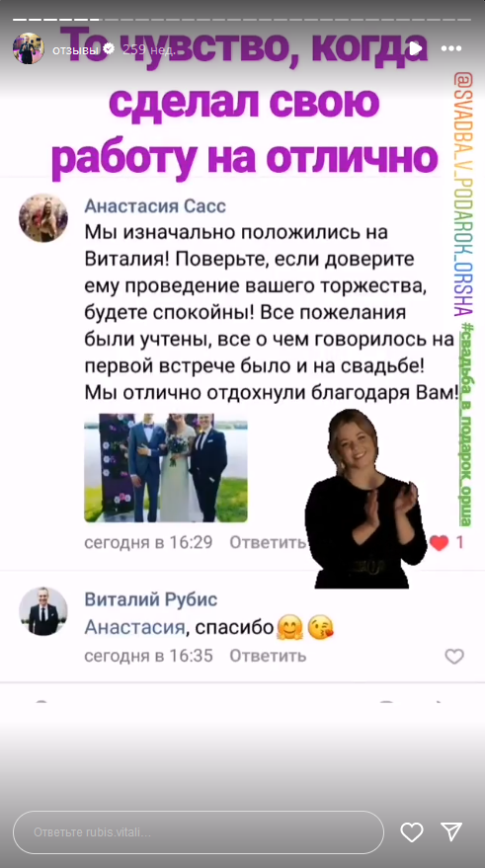Open Анастасия Сасс's avatar picture
This screenshot has height=868, width=485.
click(x=43, y=217)
